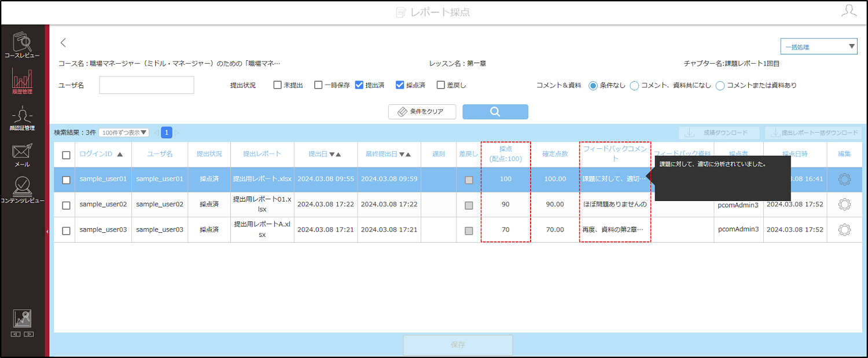
Task: Uncheck the 提出済 checkbox
Action: click(359, 85)
